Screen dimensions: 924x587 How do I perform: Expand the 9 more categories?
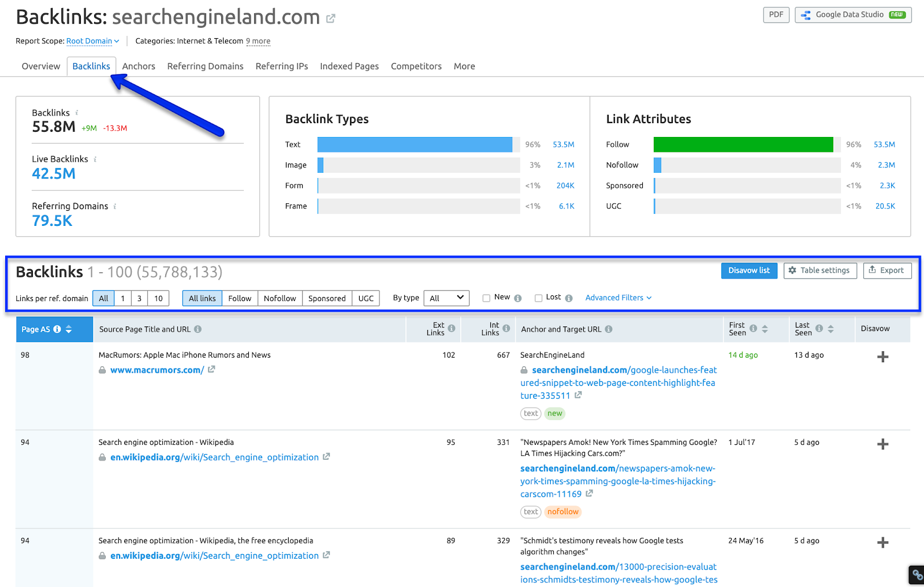[258, 41]
